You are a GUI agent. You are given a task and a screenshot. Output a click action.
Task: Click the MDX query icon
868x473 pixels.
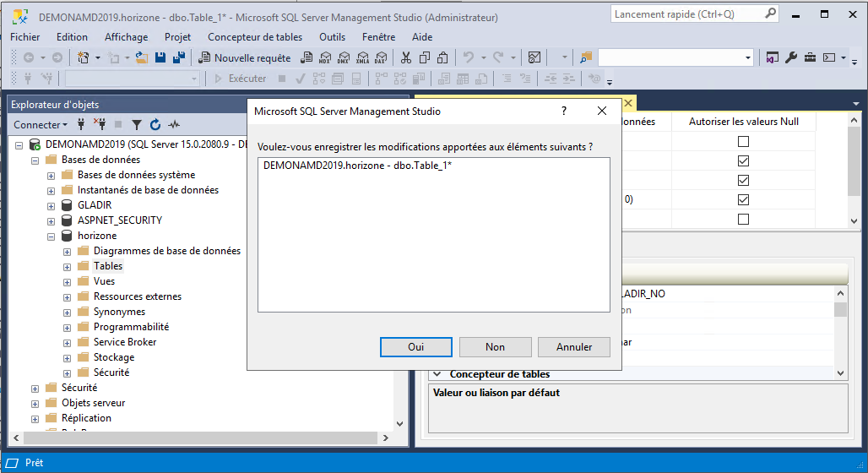coord(324,57)
